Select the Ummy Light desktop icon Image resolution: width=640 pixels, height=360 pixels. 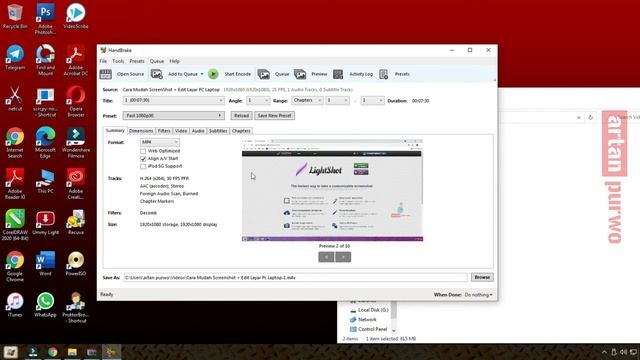point(45,222)
